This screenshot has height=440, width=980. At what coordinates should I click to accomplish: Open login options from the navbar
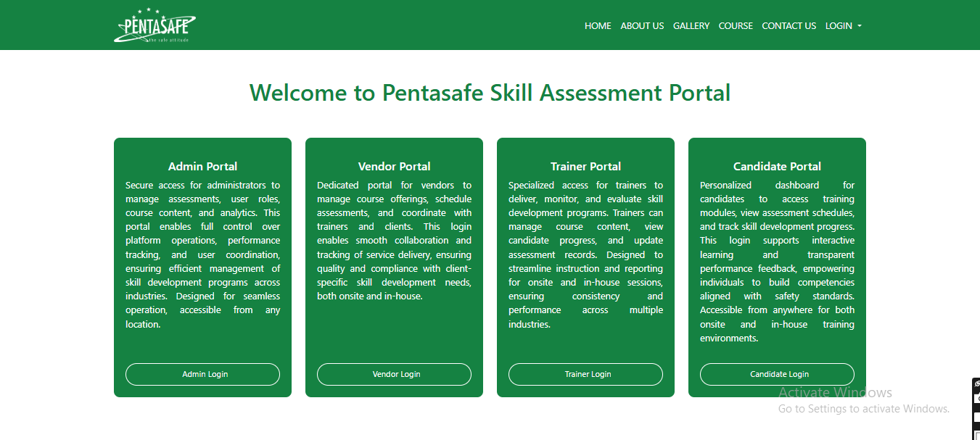click(x=842, y=26)
